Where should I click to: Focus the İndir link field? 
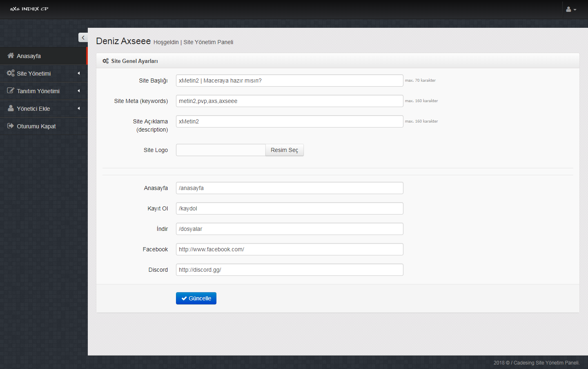tap(290, 229)
